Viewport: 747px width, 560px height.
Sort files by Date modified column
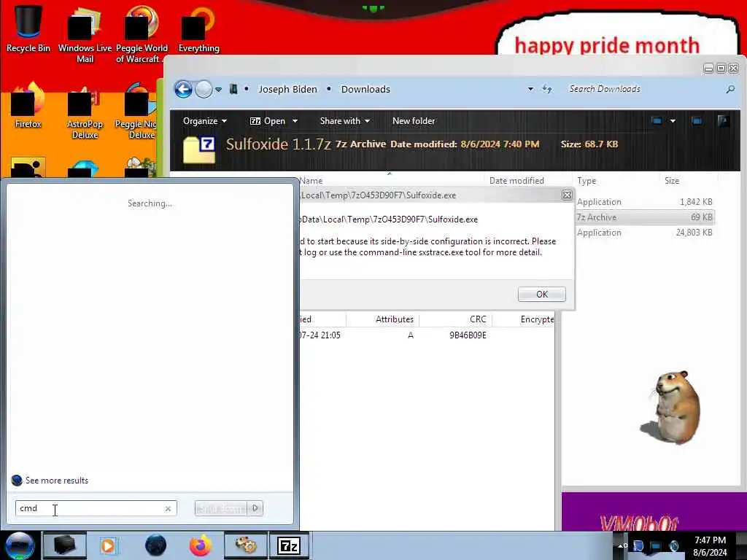516,181
